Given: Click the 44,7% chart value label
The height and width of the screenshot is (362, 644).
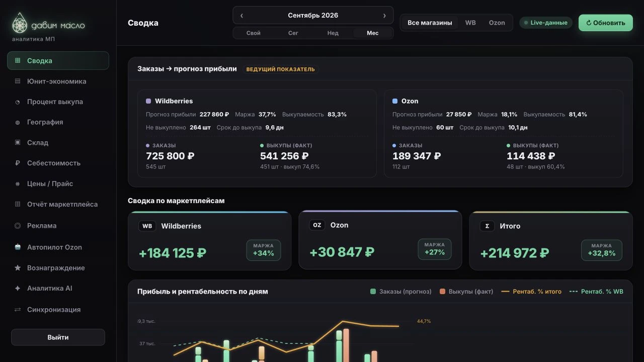Looking at the screenshot, I should pos(424,321).
